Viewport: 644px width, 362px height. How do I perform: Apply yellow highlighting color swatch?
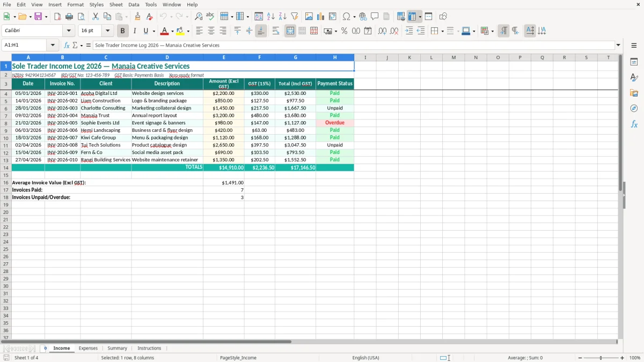pyautogui.click(x=180, y=31)
